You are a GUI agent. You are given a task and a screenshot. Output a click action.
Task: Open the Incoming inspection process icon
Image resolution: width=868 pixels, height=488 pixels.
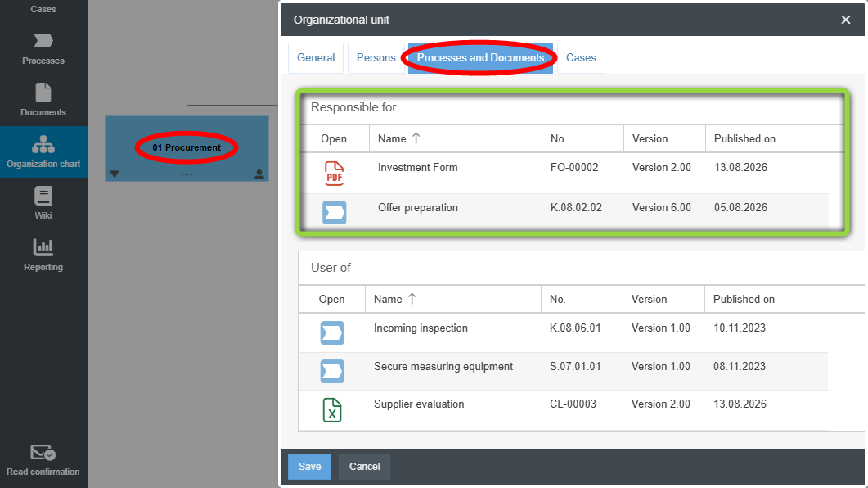click(332, 333)
